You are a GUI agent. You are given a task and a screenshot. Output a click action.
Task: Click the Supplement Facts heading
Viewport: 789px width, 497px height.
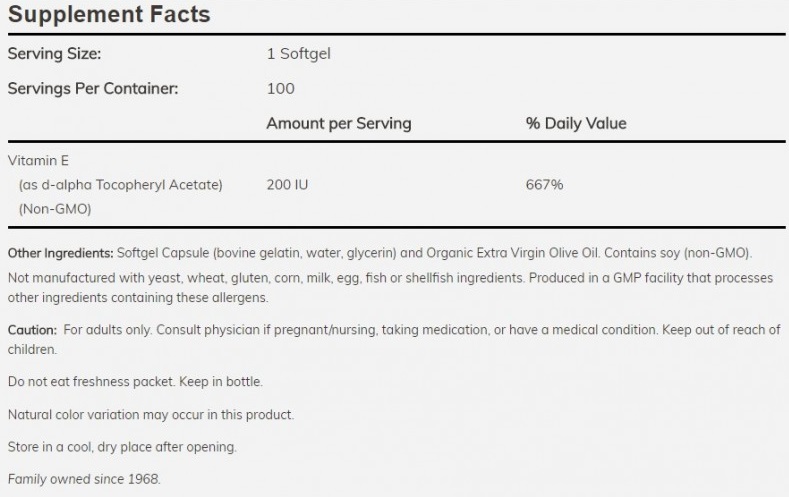coord(109,15)
